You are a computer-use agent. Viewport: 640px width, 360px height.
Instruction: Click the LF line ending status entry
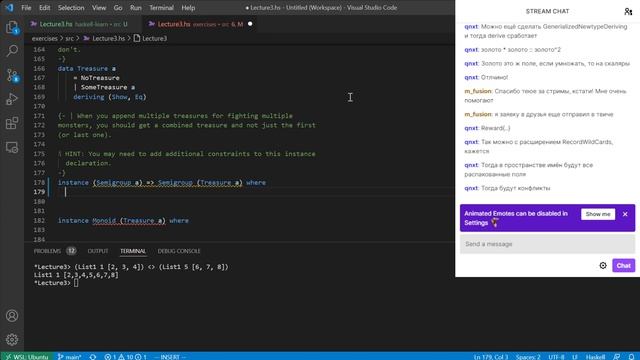(x=575, y=357)
